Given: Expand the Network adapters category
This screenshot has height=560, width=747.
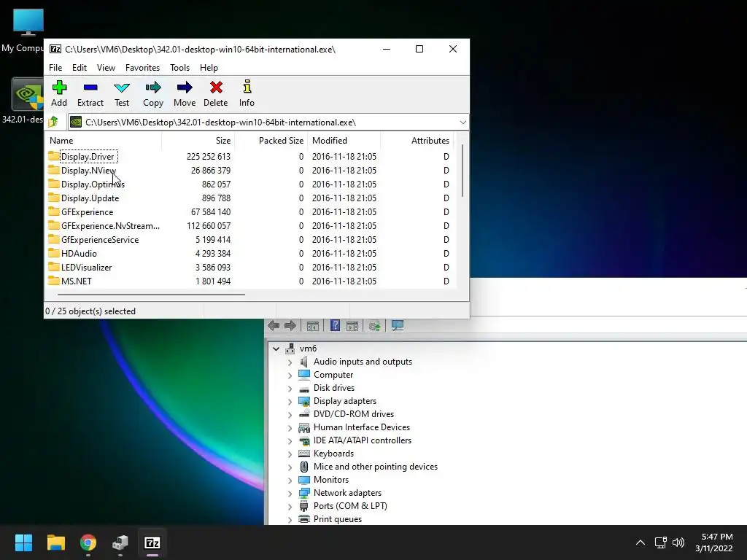Looking at the screenshot, I should coord(290,494).
